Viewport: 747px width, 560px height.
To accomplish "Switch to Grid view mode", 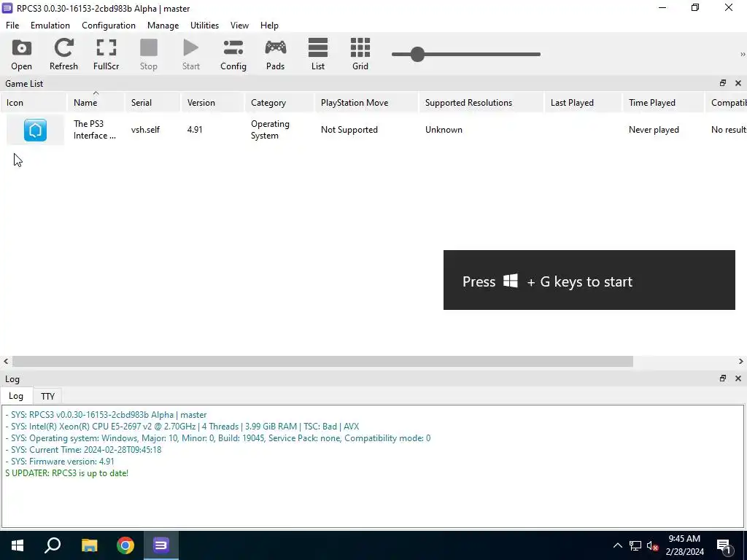I will (x=360, y=54).
